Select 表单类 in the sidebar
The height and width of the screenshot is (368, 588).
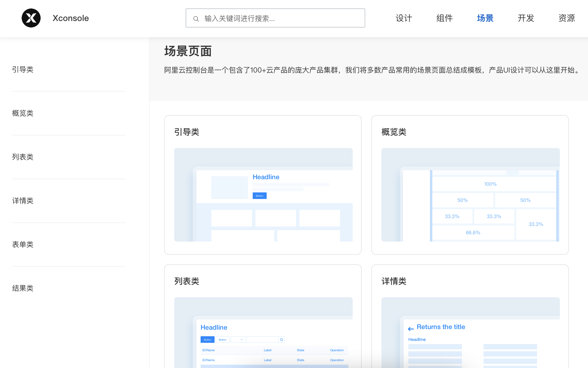(x=23, y=245)
